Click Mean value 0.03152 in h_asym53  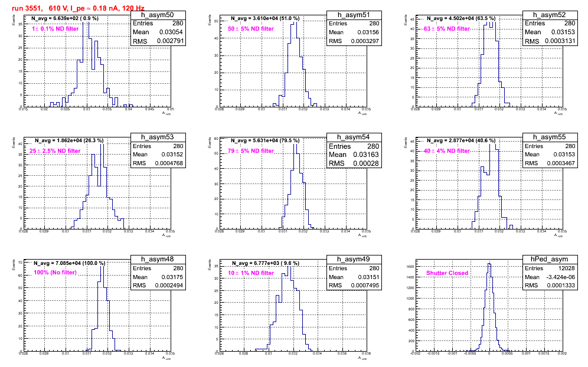(172, 155)
